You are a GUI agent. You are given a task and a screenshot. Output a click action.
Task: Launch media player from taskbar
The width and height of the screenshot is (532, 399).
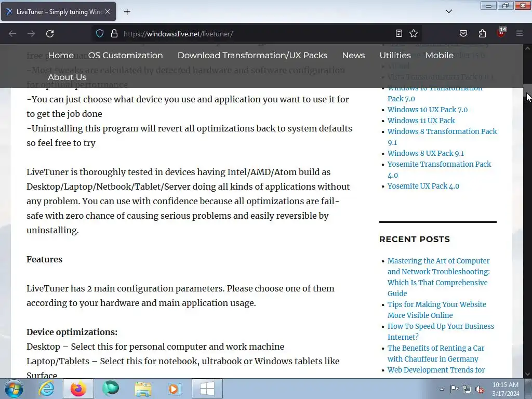click(x=175, y=389)
